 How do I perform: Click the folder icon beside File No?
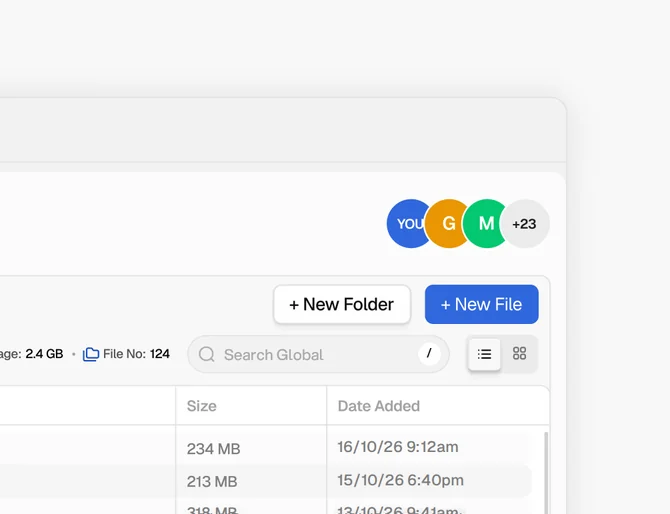pyautogui.click(x=91, y=354)
